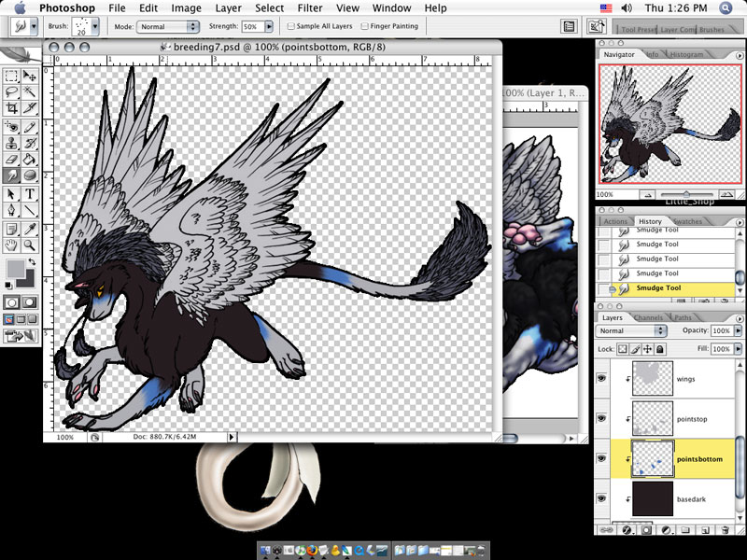The height and width of the screenshot is (560, 747).
Task: Add a layer mask in Layers panel
Action: tap(646, 529)
